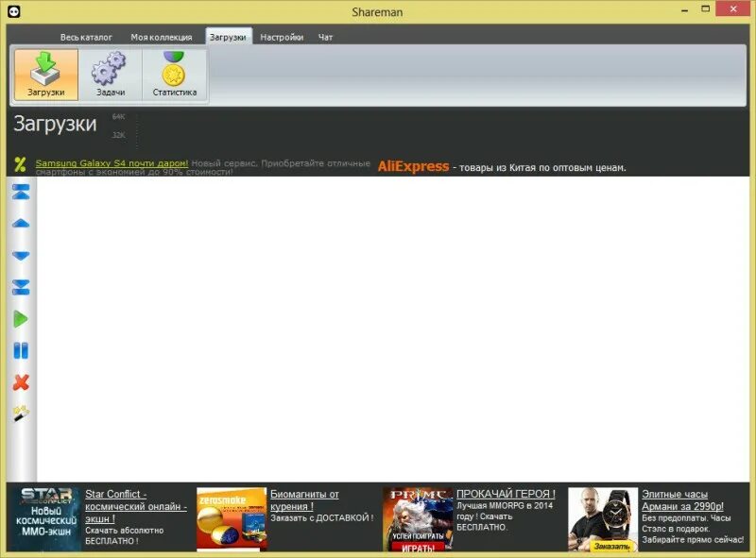Click the AliExpress banner text
This screenshot has width=756, height=558.
pos(413,166)
